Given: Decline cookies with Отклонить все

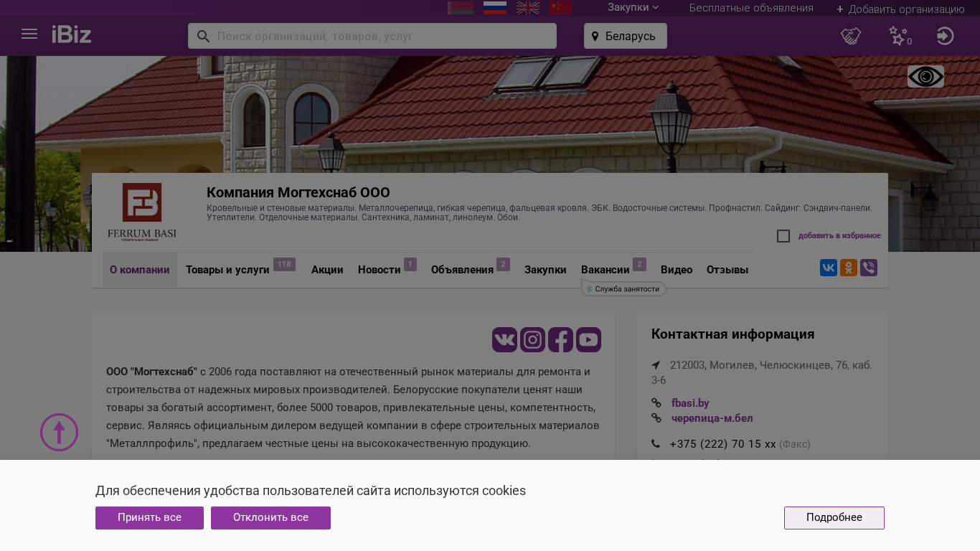Looking at the screenshot, I should [x=270, y=518].
